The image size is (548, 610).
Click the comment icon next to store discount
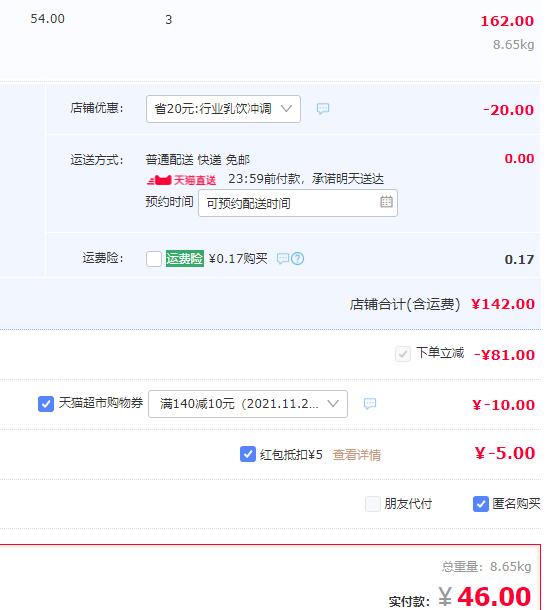[323, 109]
